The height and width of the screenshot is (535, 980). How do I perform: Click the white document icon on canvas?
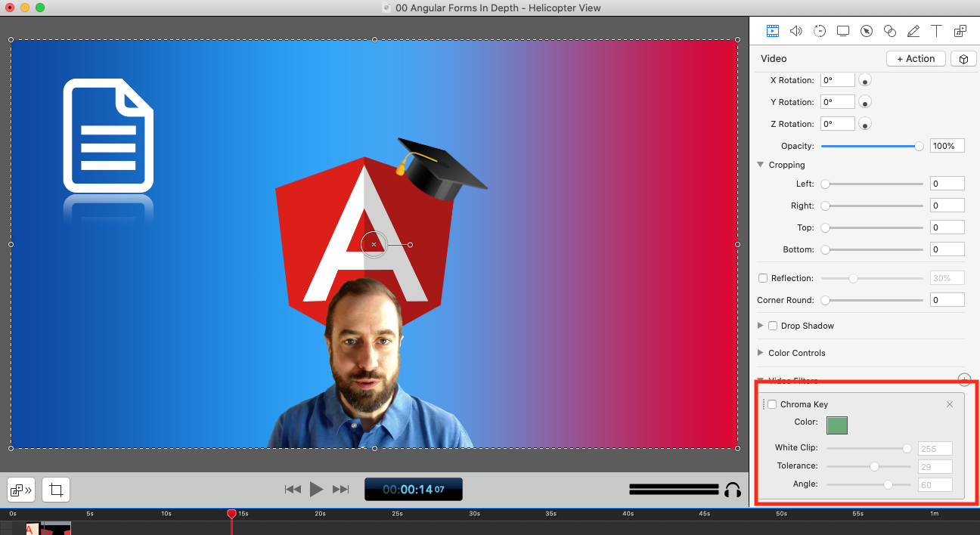tap(108, 135)
